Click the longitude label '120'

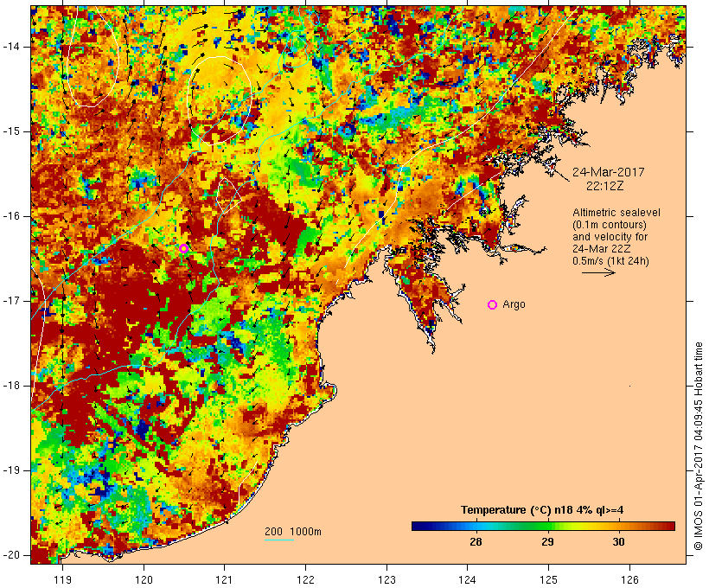click(x=144, y=580)
